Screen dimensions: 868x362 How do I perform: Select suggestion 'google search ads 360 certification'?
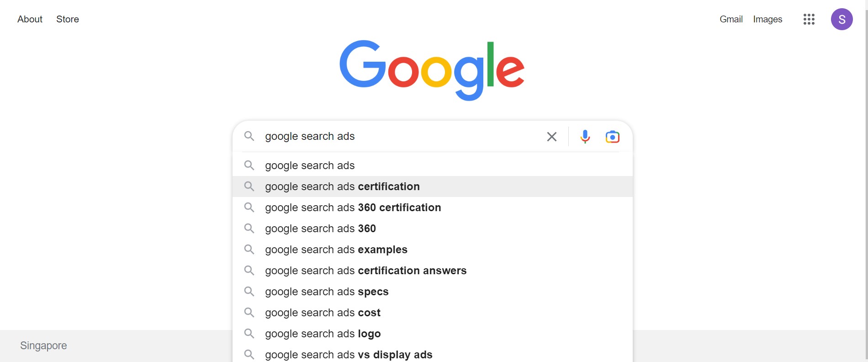[433, 208]
